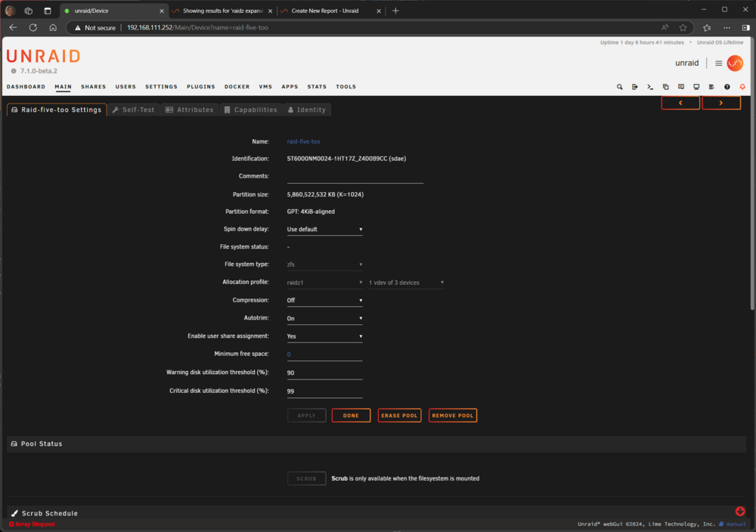Screen dimensions: 756x532
Task: Open the browser read aloud icon
Action: [x=665, y=27]
